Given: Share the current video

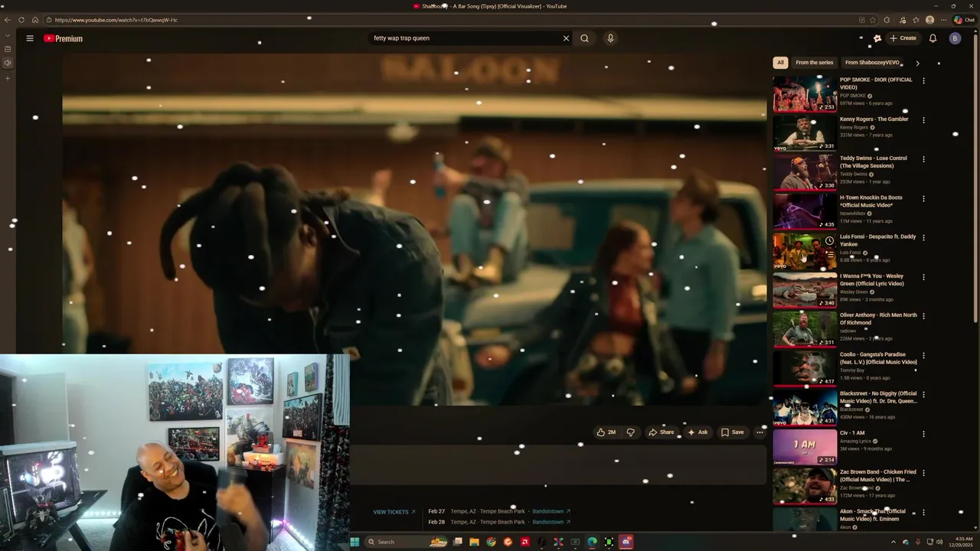Looking at the screenshot, I should click(x=661, y=432).
